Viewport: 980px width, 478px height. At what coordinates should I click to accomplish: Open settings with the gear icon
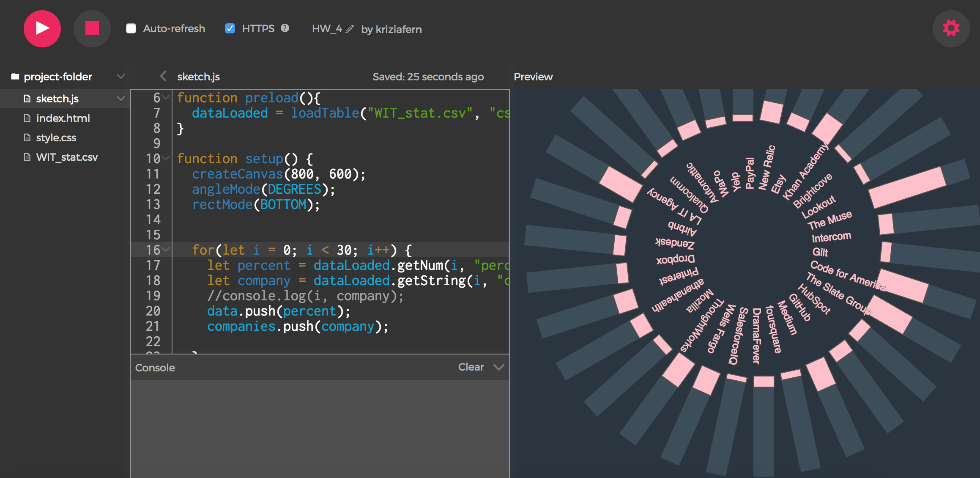pos(951,29)
